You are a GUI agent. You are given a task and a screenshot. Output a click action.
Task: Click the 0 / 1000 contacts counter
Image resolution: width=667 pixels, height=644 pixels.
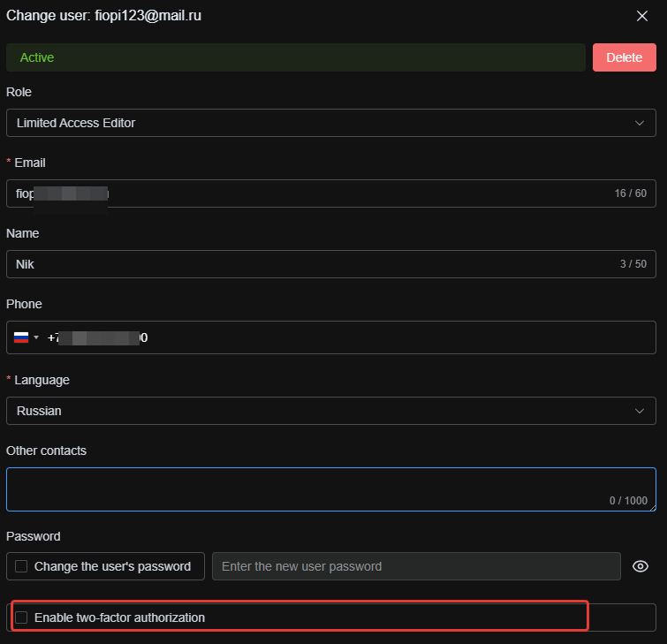coord(628,501)
